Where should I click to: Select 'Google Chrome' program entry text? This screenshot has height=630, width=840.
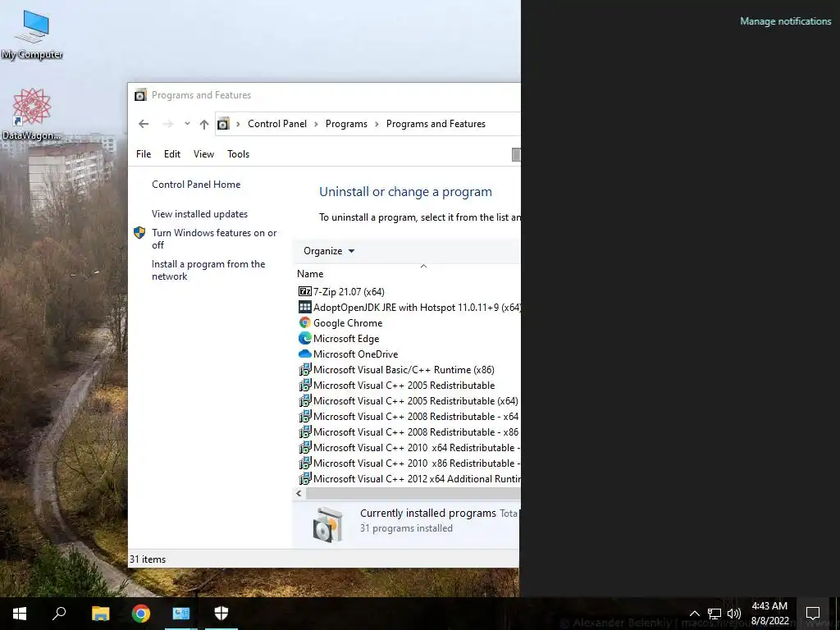coord(348,323)
